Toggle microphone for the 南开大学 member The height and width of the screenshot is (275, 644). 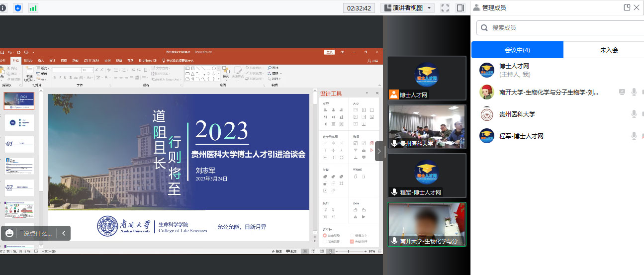coord(634,92)
